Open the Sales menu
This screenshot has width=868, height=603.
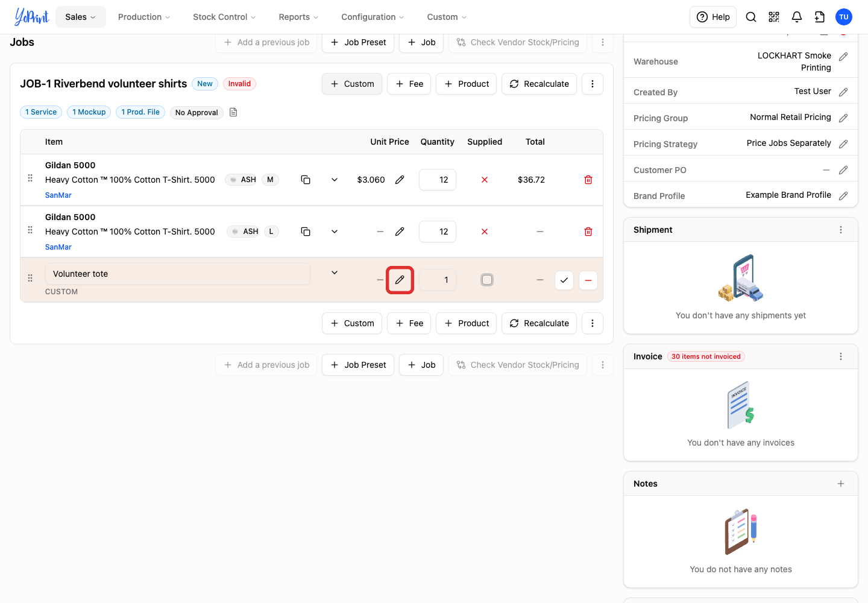(81, 17)
